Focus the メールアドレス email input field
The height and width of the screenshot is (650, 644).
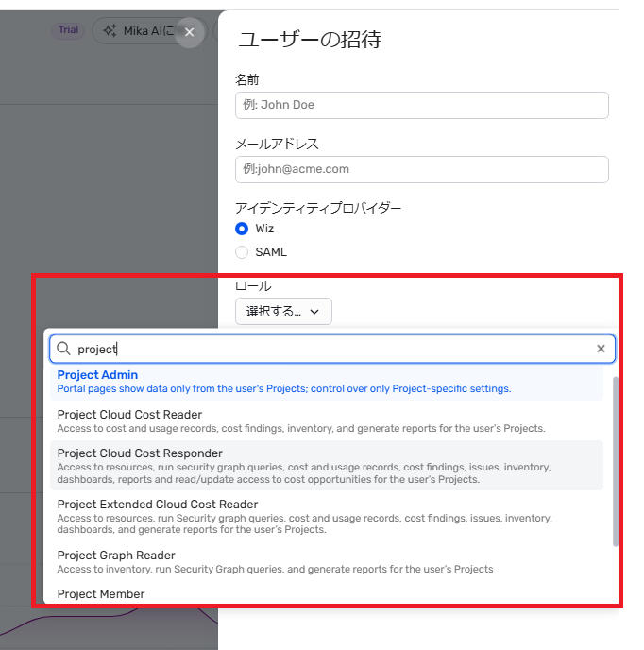pyautogui.click(x=421, y=169)
